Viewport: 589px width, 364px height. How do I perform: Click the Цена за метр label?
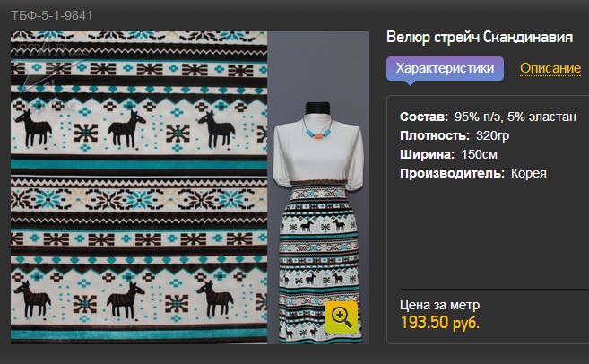click(439, 305)
